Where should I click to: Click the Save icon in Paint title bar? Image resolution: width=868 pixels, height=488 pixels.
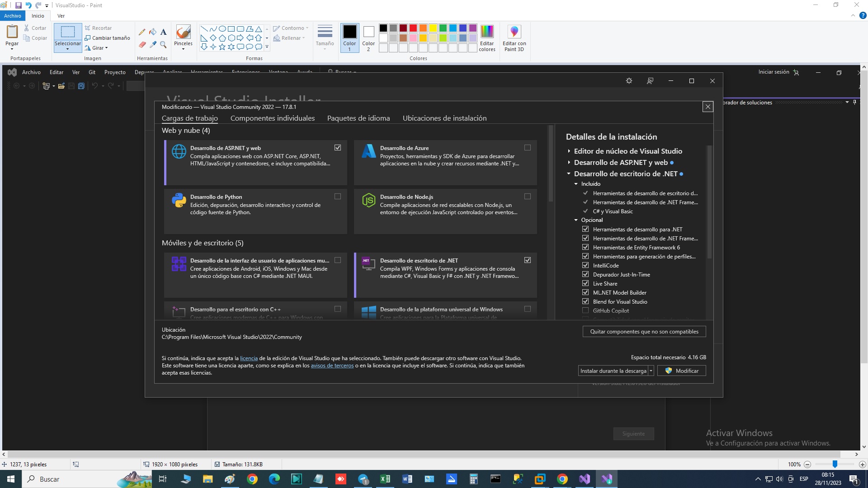pos(19,5)
